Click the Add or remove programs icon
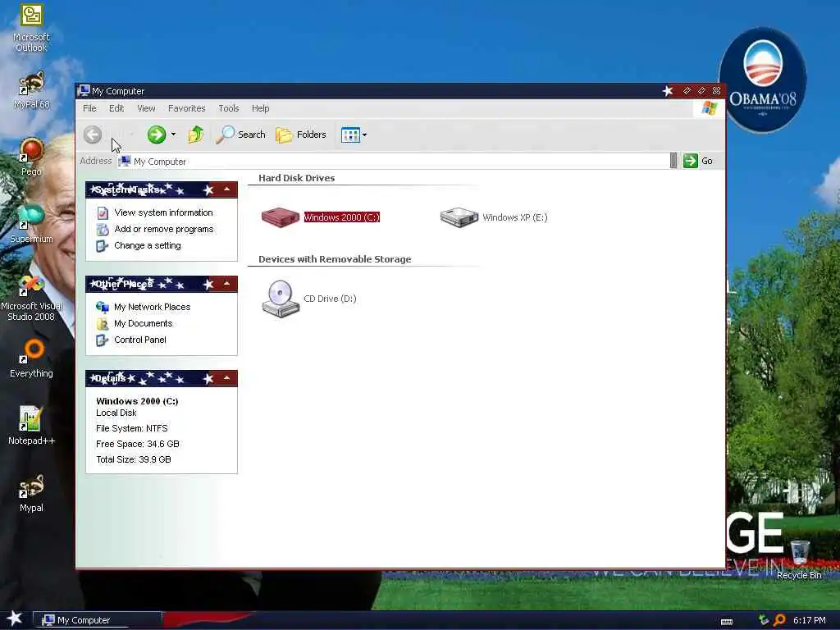 point(103,230)
